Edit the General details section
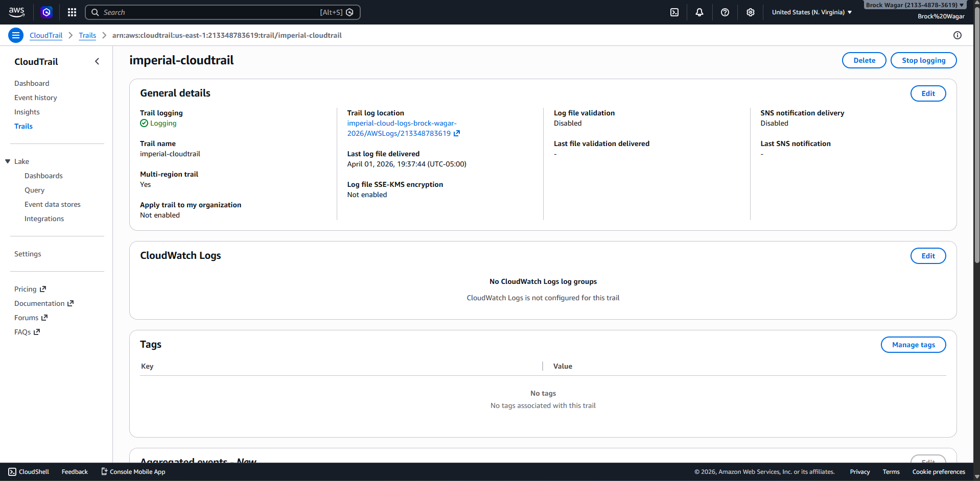This screenshot has width=980, height=481. pyautogui.click(x=928, y=93)
